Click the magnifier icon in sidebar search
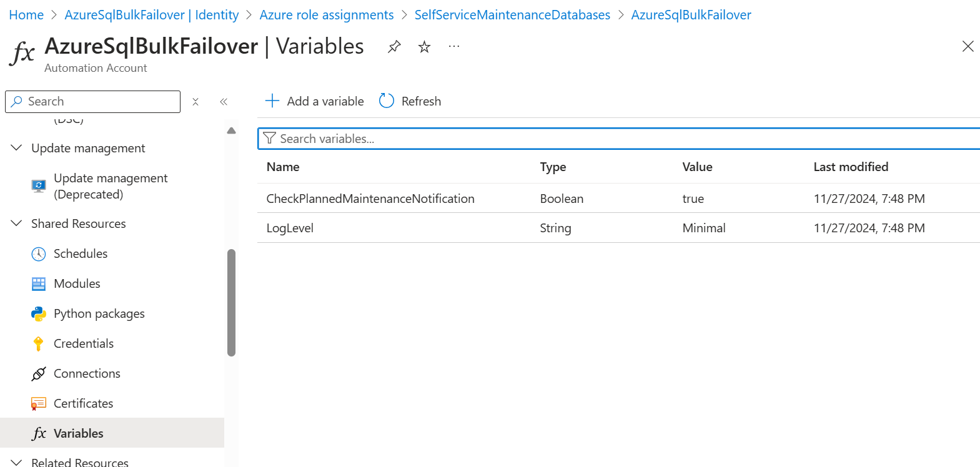The image size is (980, 467). 17,101
